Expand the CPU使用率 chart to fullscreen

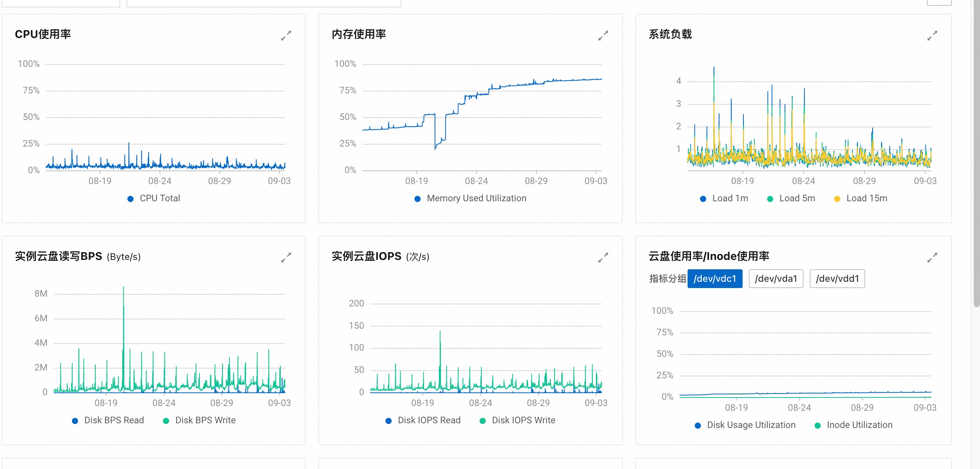[x=286, y=36]
